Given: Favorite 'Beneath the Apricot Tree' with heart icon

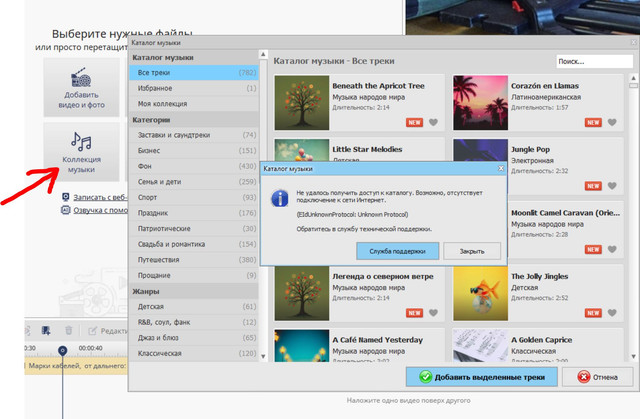Looking at the screenshot, I should (x=433, y=122).
